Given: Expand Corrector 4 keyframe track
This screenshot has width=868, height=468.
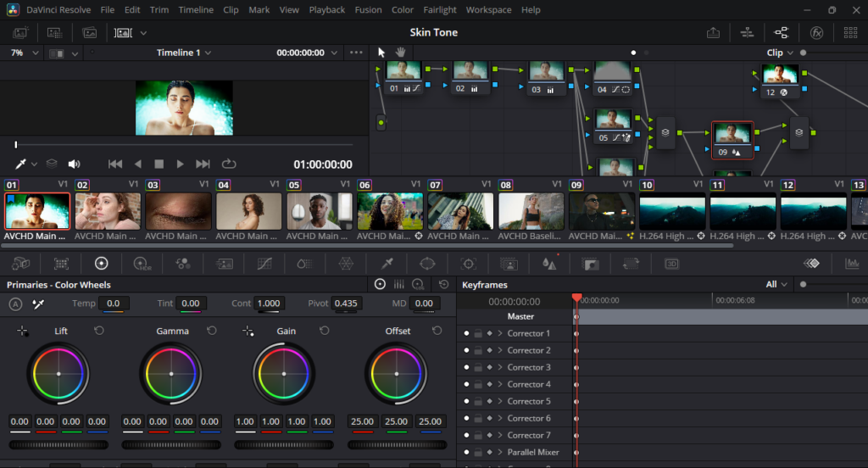Looking at the screenshot, I should pos(500,384).
